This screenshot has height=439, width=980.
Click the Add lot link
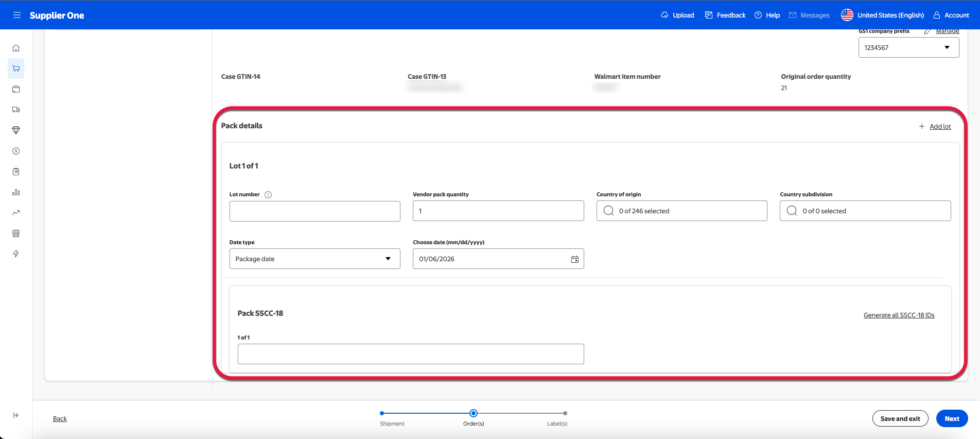click(x=940, y=127)
